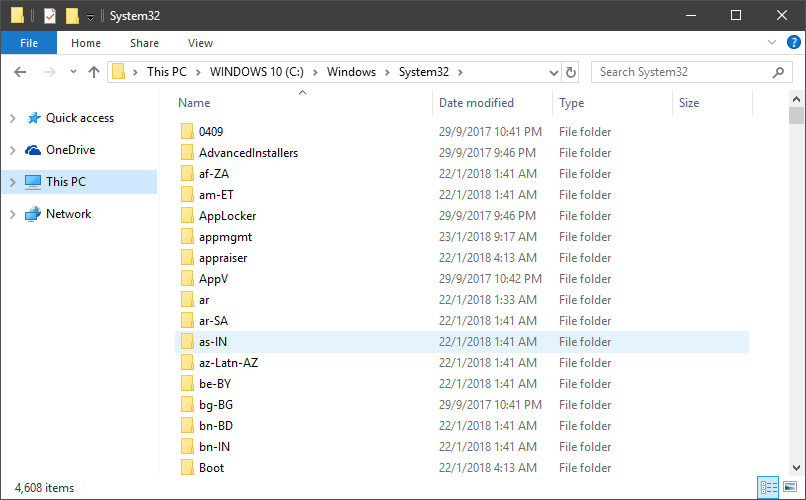This screenshot has height=500, width=806.
Task: Click the Properties quick access toolbar icon
Action: pyautogui.click(x=49, y=16)
